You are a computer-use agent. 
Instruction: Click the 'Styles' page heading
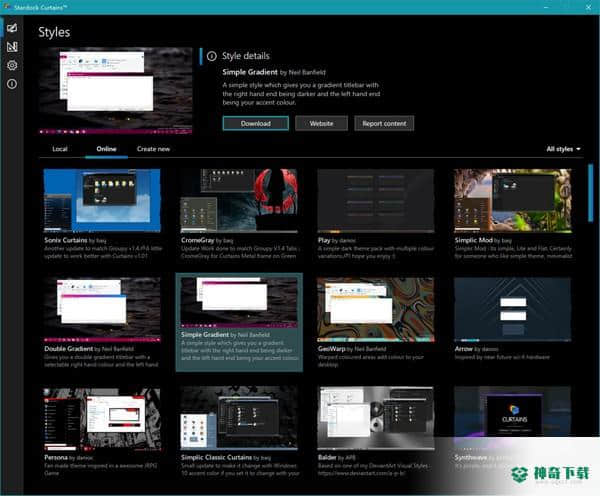[54, 32]
